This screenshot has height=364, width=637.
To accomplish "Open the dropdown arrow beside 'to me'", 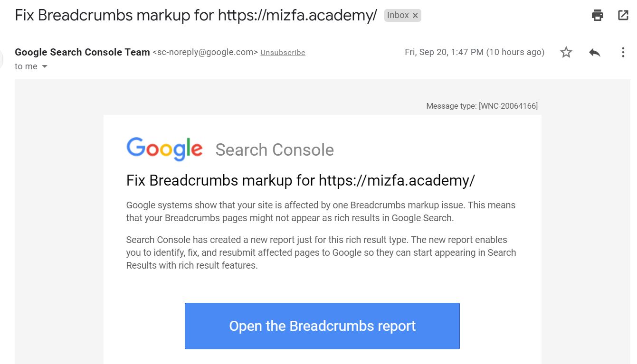I will tap(44, 66).
